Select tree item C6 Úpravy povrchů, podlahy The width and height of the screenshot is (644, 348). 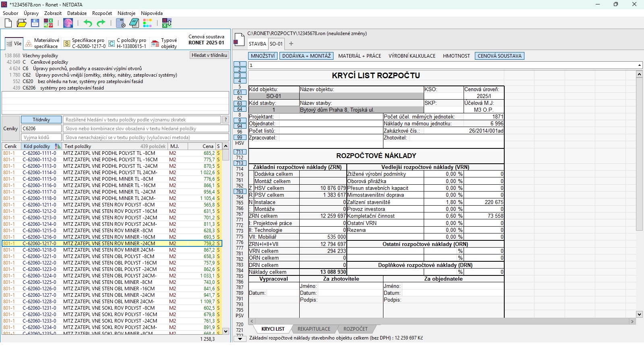click(x=82, y=69)
